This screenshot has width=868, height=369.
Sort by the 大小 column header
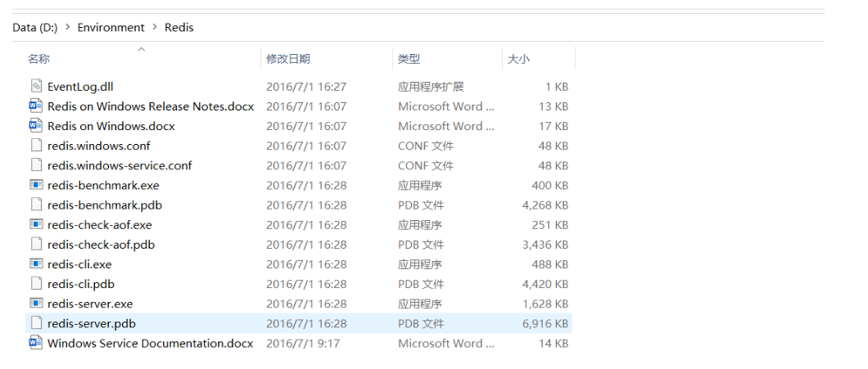[518, 59]
